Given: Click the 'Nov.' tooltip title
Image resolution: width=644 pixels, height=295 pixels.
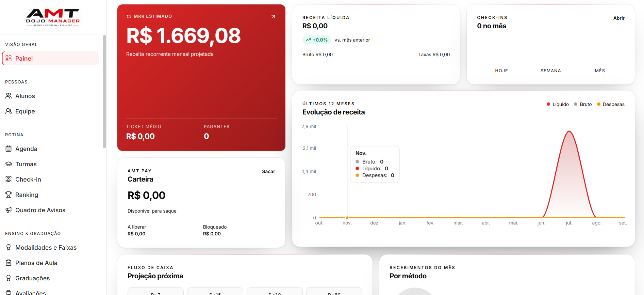Looking at the screenshot, I should pyautogui.click(x=361, y=153).
